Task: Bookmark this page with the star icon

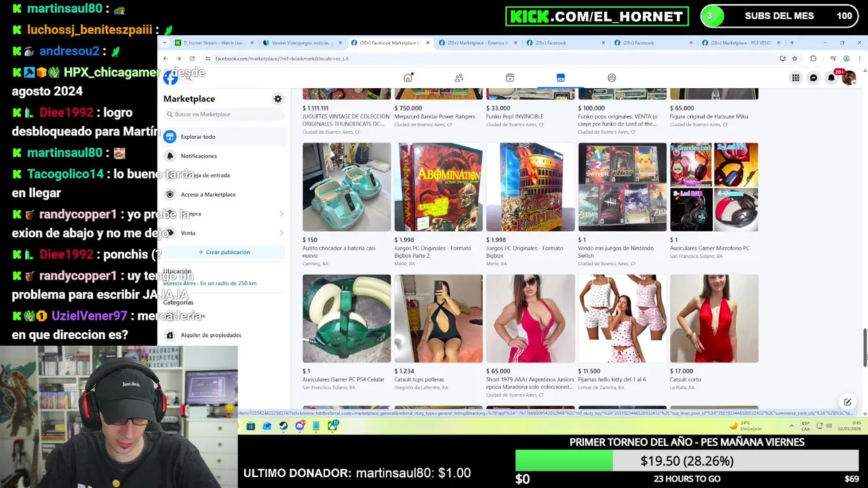Action: 795,58
